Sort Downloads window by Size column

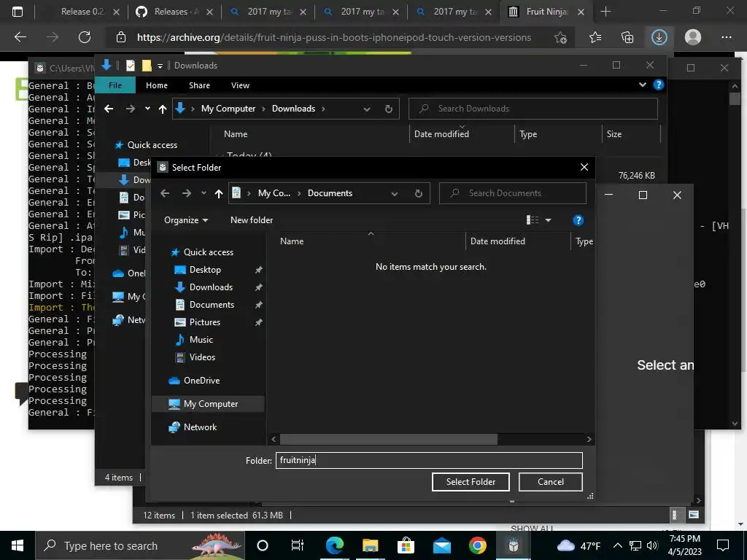click(x=614, y=134)
